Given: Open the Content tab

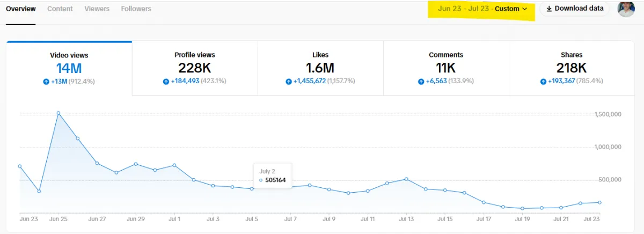Looking at the screenshot, I should [60, 9].
